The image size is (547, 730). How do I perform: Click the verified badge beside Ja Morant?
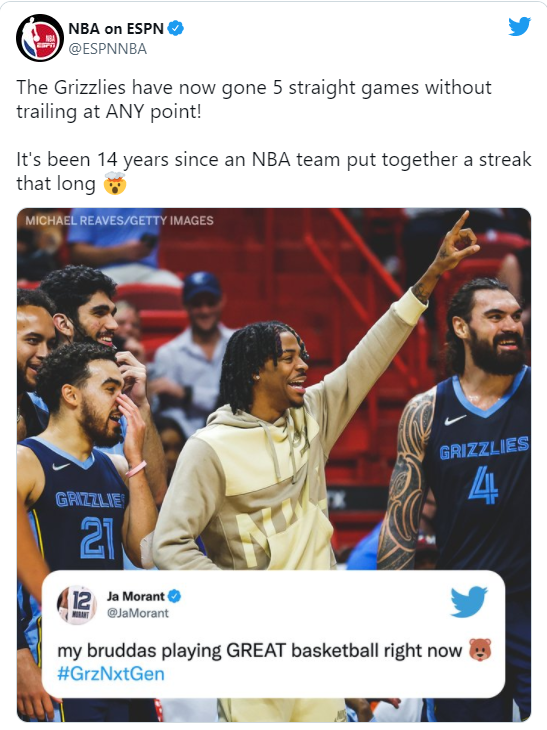175,596
